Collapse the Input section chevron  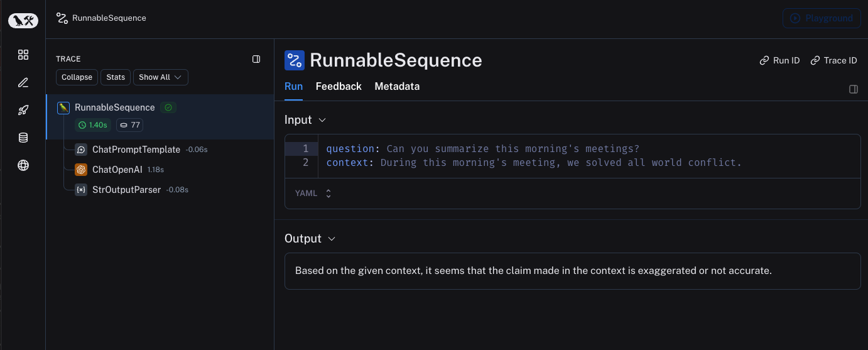click(322, 120)
